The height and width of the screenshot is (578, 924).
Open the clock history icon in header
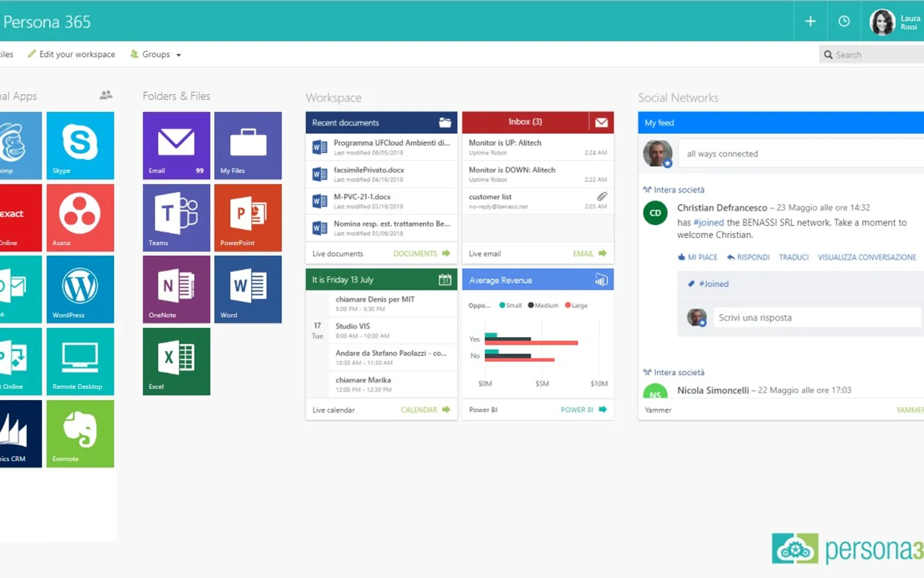[x=844, y=21]
